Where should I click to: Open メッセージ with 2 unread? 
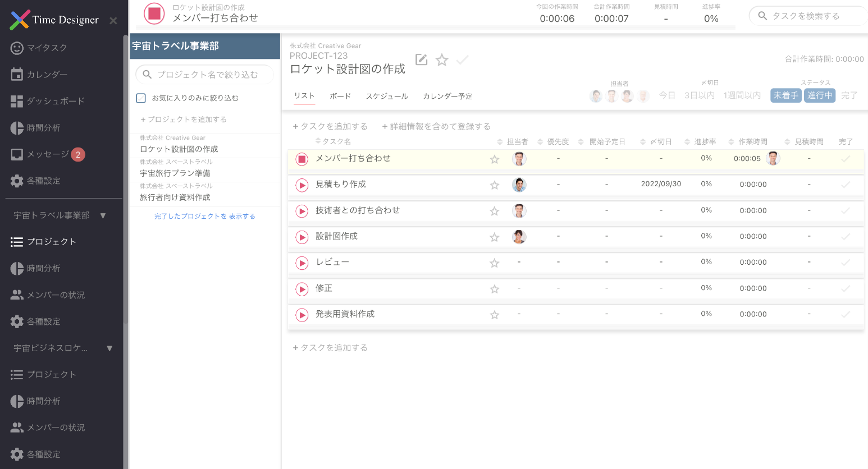(x=48, y=154)
